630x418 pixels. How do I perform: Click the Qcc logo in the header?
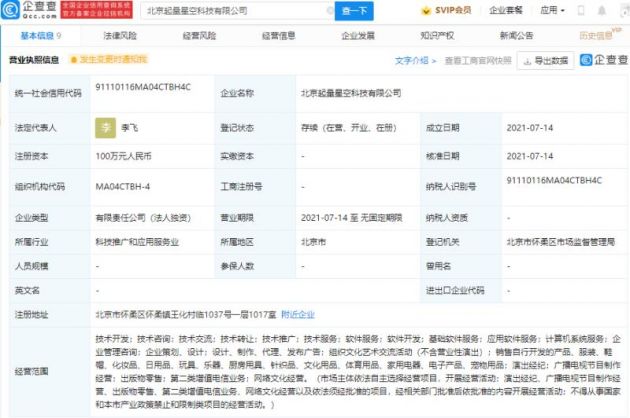pyautogui.click(x=29, y=10)
